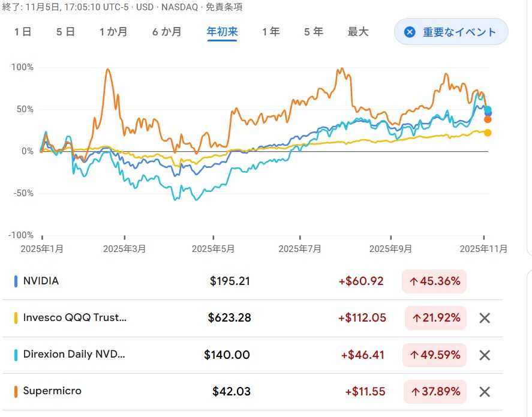Screen dimensions: 532x417
Task: Click Supermicro orange color marker
Action: click(x=16, y=392)
